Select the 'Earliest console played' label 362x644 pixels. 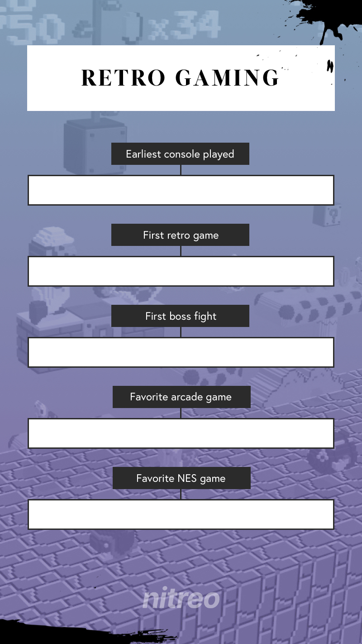pyautogui.click(x=180, y=154)
